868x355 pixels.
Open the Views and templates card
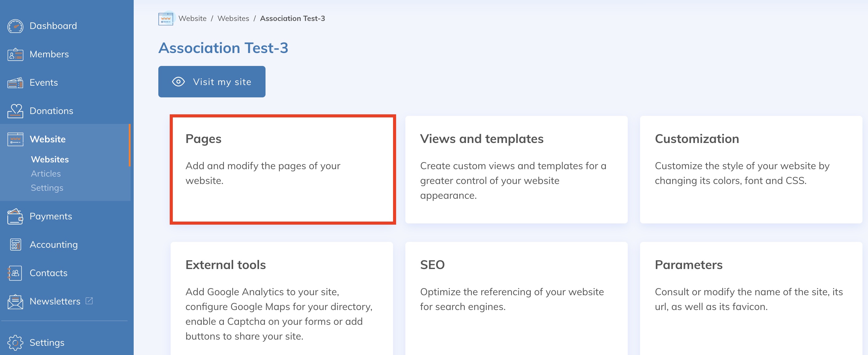(x=516, y=169)
